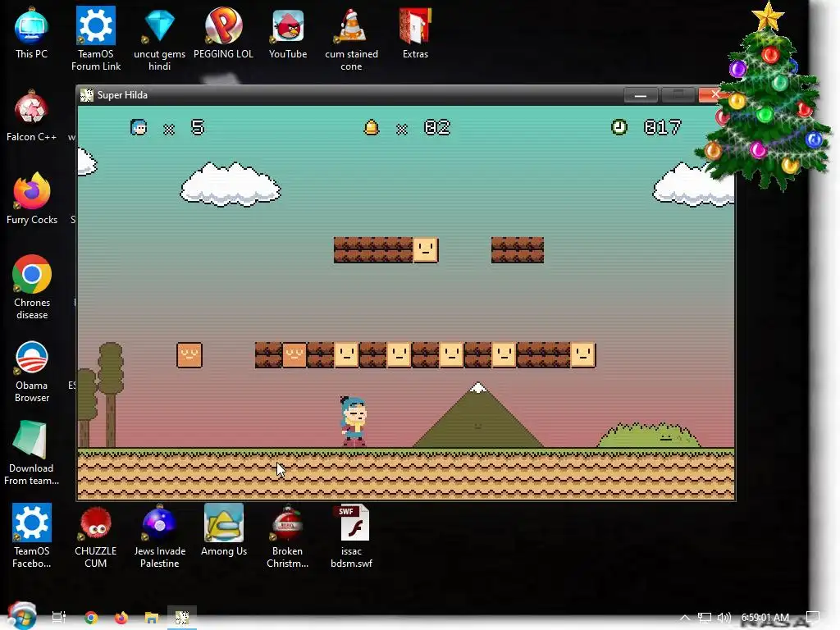Open File Explorer from the taskbar

pos(152,618)
